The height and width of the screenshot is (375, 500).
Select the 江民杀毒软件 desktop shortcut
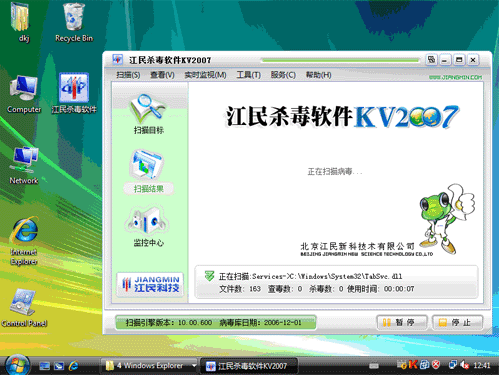click(74, 93)
